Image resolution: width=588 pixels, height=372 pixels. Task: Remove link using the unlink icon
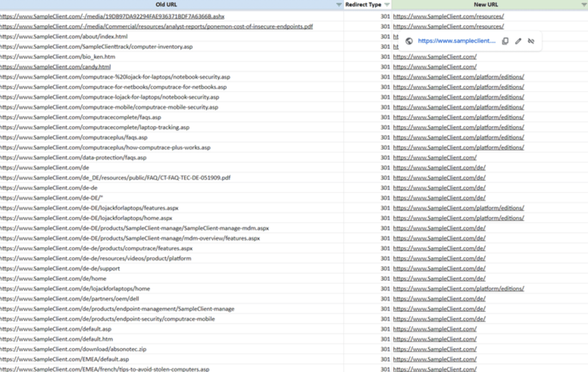click(531, 41)
